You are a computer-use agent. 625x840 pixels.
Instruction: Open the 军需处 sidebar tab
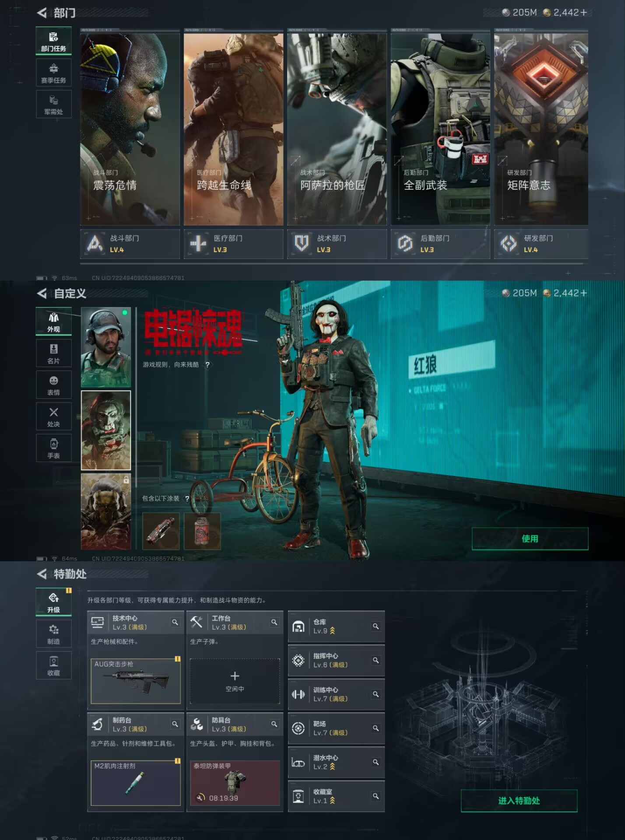click(x=53, y=105)
